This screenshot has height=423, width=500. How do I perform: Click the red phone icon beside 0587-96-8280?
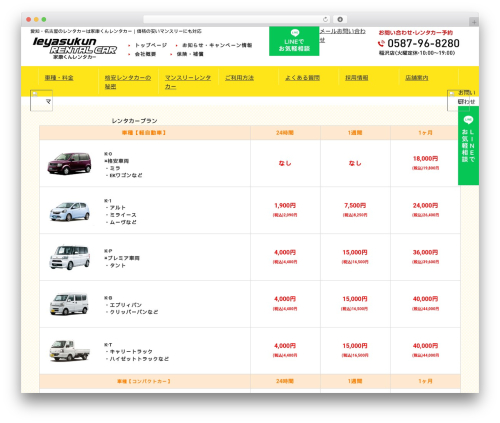click(x=381, y=43)
